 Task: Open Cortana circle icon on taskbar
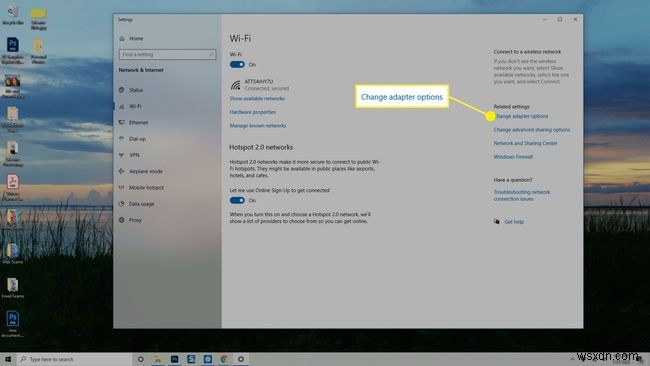coord(141,359)
